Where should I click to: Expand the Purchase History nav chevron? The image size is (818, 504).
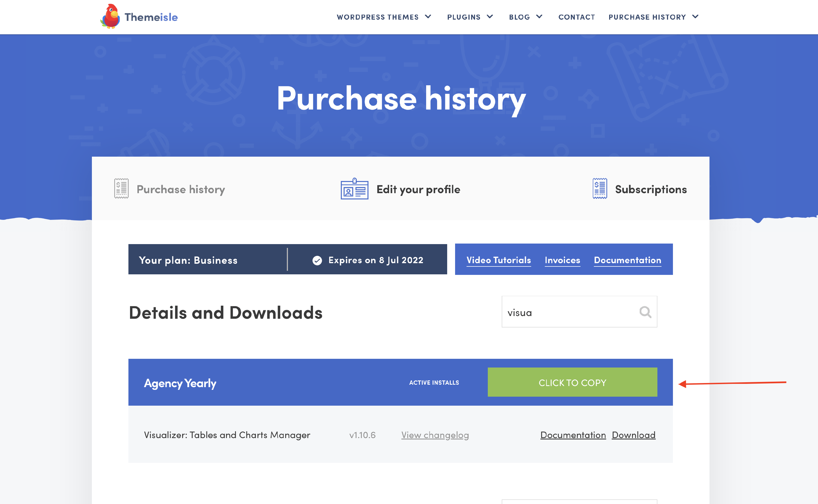click(695, 17)
